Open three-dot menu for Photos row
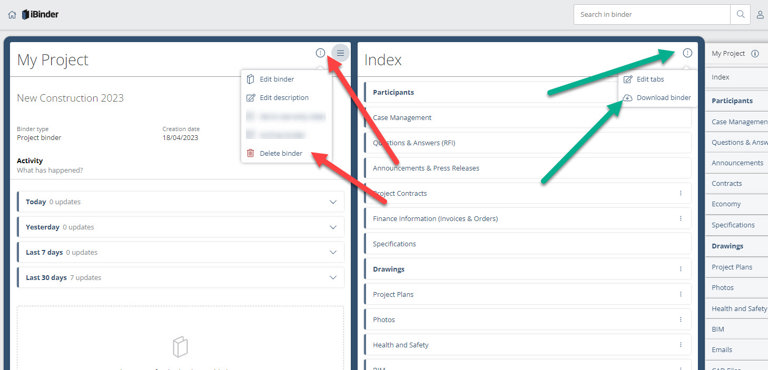The width and height of the screenshot is (768, 370). pyautogui.click(x=680, y=320)
